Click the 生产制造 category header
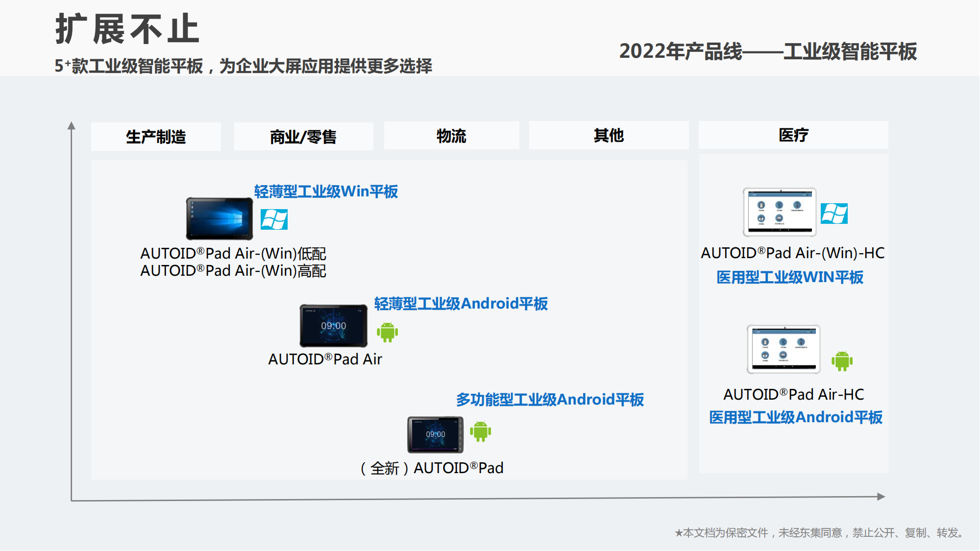Viewport: 980px width, 551px height. point(156,137)
